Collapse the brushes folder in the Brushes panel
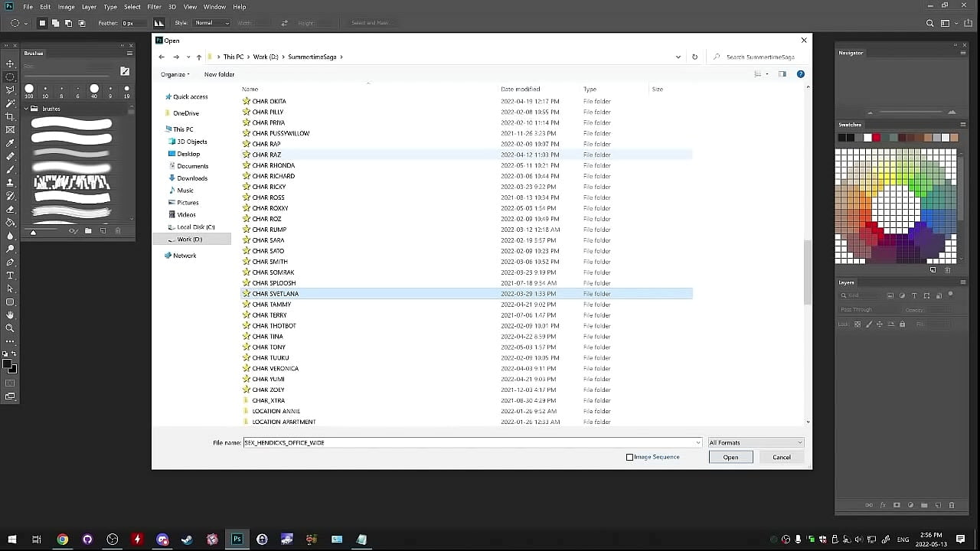 coord(26,109)
